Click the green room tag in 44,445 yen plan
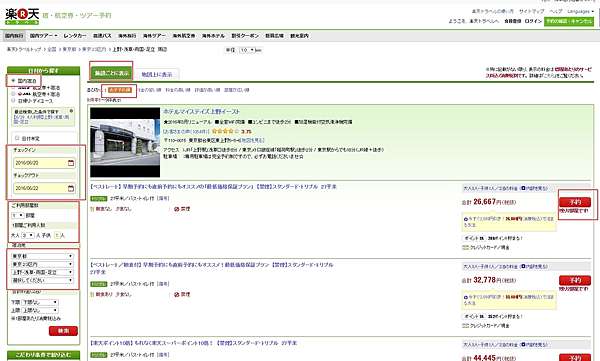Screen dimensions: 600x361 pos(99,355)
